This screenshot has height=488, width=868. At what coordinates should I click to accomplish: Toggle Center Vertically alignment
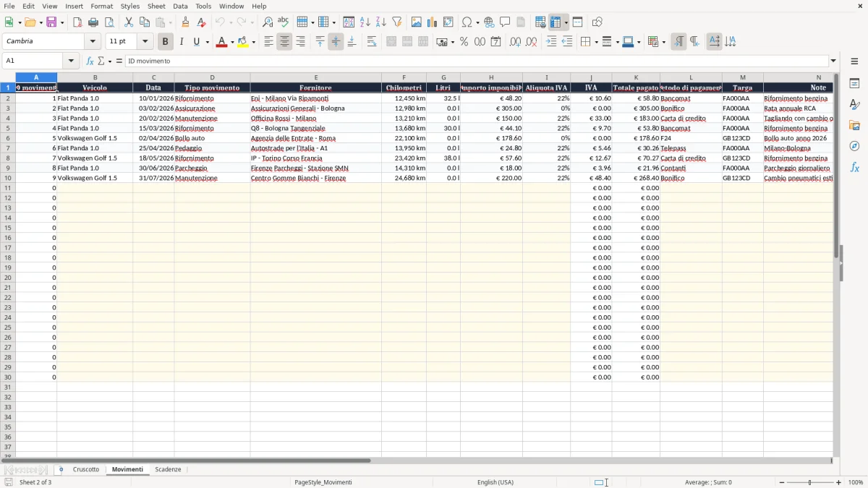(336, 42)
